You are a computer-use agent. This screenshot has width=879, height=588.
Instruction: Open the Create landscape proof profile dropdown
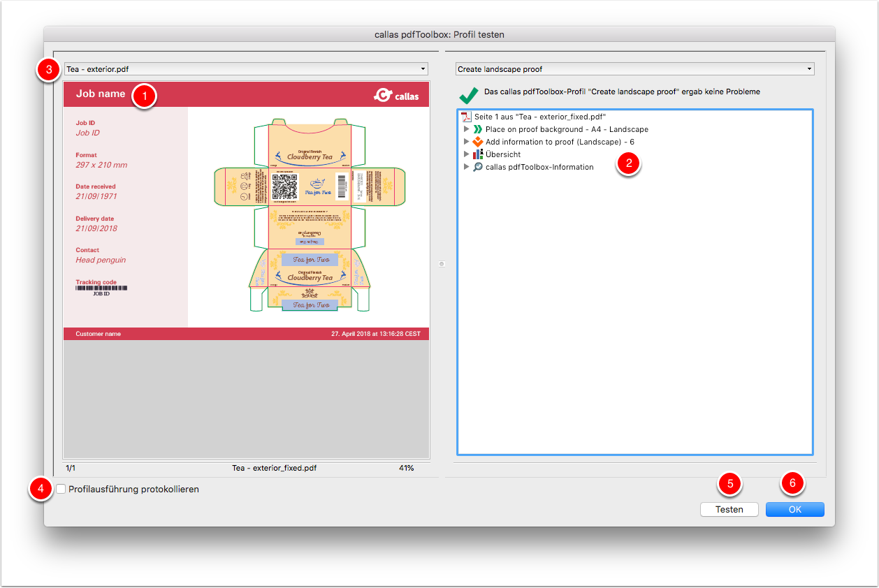[634, 69]
